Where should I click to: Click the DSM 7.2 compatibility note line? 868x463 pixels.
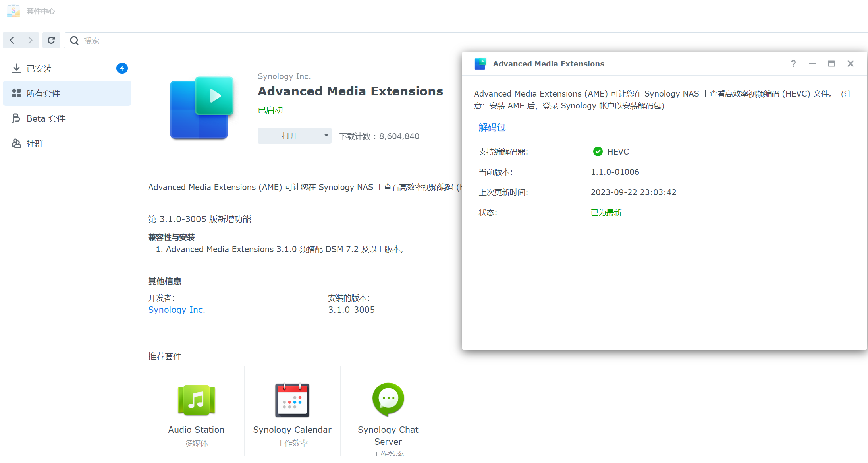pos(280,249)
